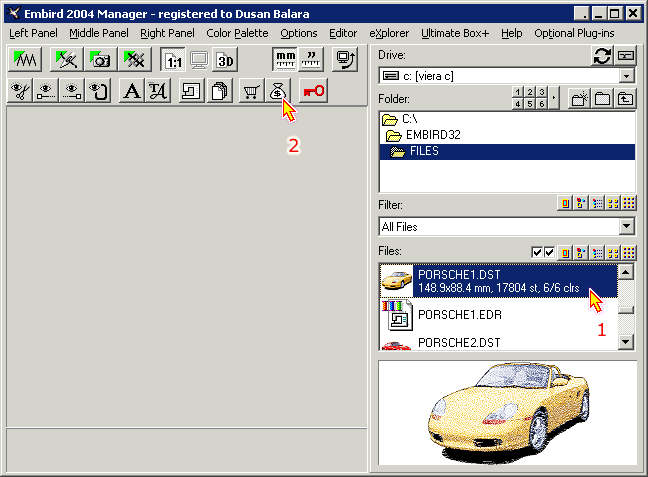
Task: Open the red key registration icon
Action: 314,91
